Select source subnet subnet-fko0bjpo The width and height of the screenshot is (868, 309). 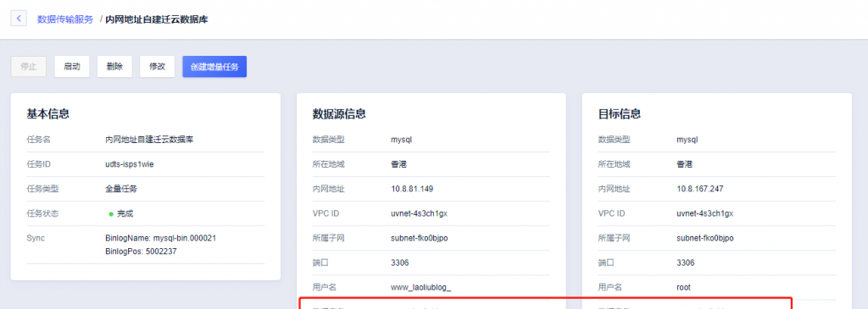419,238
